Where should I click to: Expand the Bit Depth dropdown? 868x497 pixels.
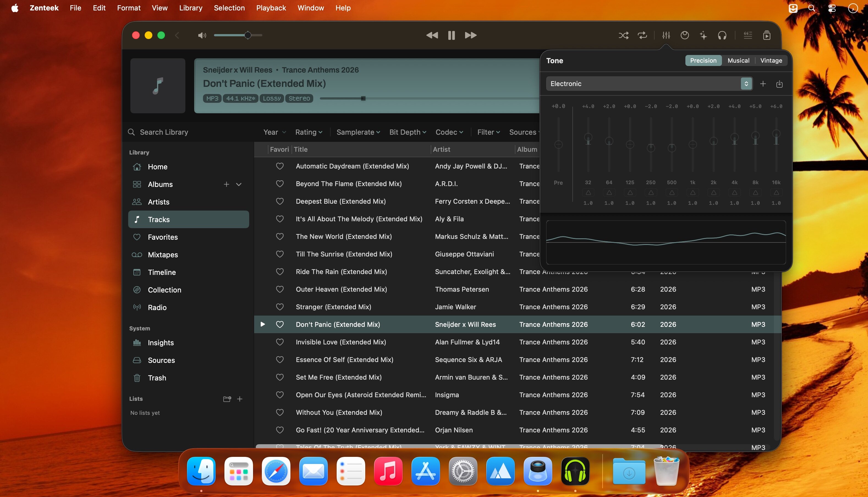(x=408, y=132)
